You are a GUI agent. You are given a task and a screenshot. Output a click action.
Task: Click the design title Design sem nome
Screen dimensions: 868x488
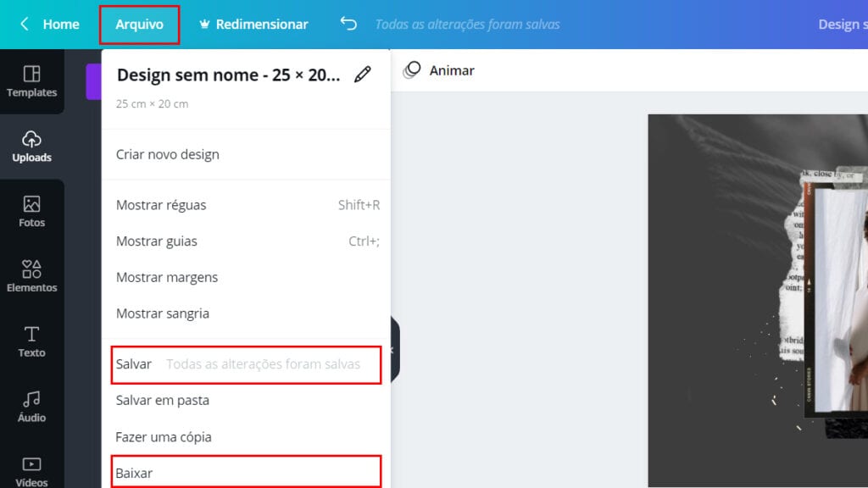pyautogui.click(x=228, y=75)
